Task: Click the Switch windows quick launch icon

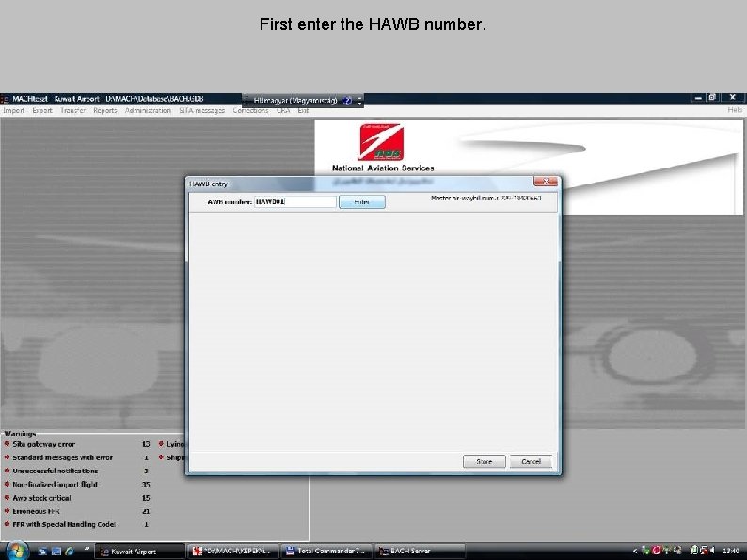Action: click(x=56, y=551)
